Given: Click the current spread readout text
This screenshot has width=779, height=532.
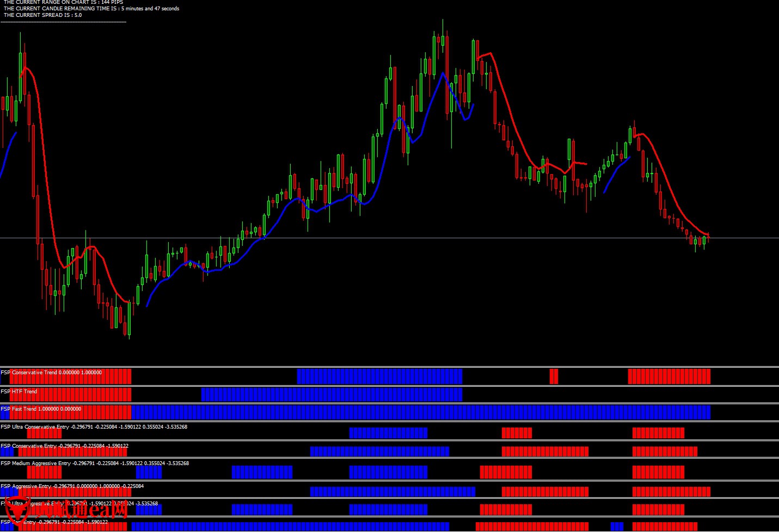Looking at the screenshot, I should pyautogui.click(x=42, y=15).
